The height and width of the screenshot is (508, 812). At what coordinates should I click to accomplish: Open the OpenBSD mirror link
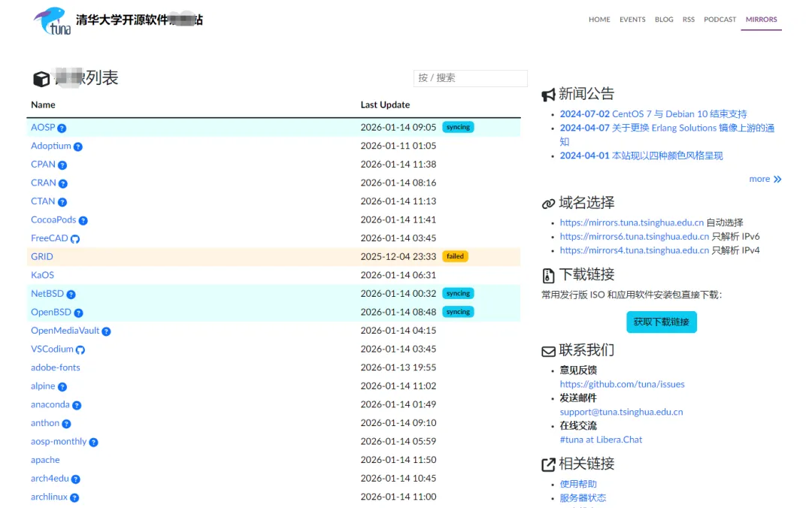[x=51, y=313]
